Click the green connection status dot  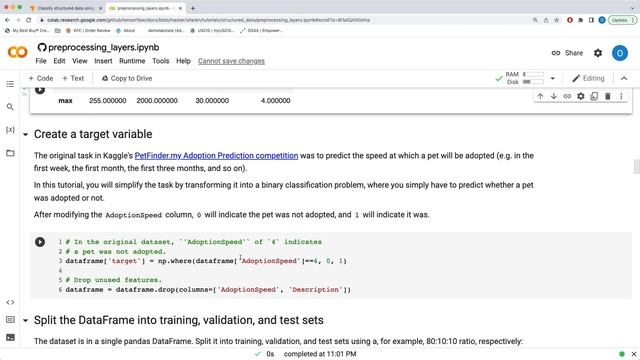[x=622, y=354]
